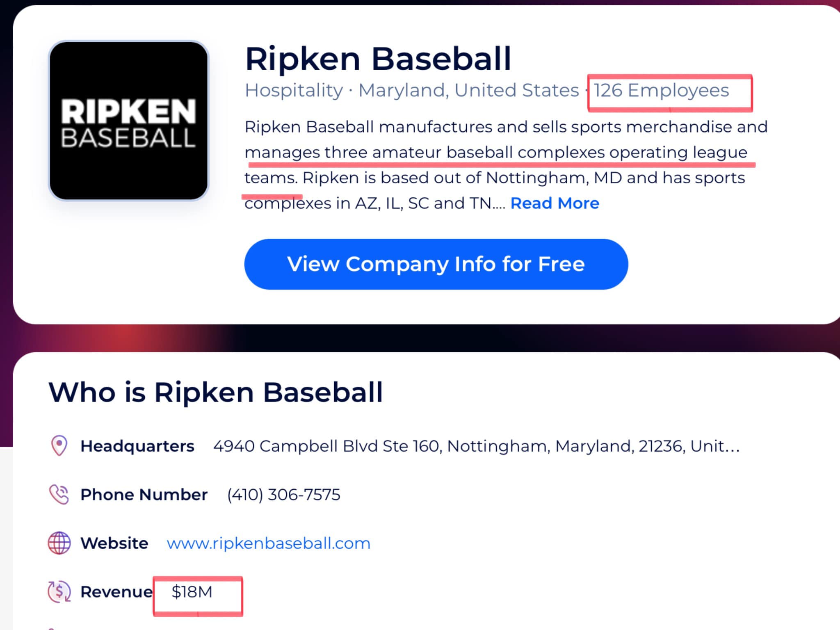Click the Ripken Baseball logo thumbnail

(x=129, y=121)
